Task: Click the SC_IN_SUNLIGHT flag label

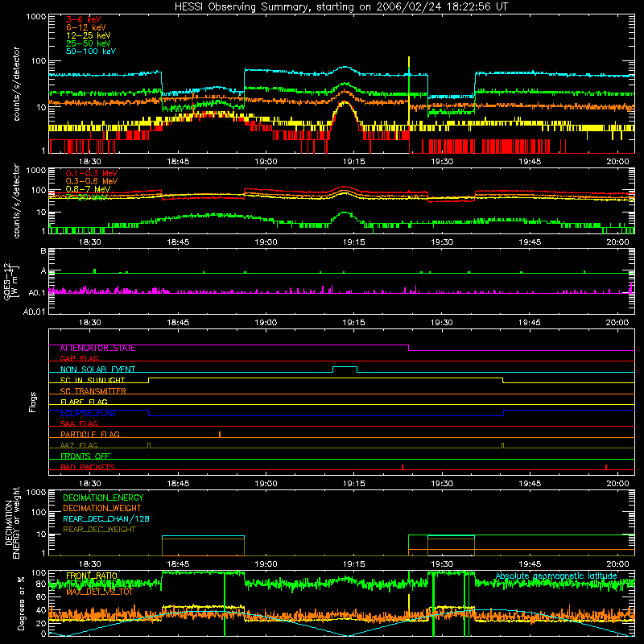Action: pos(93,380)
